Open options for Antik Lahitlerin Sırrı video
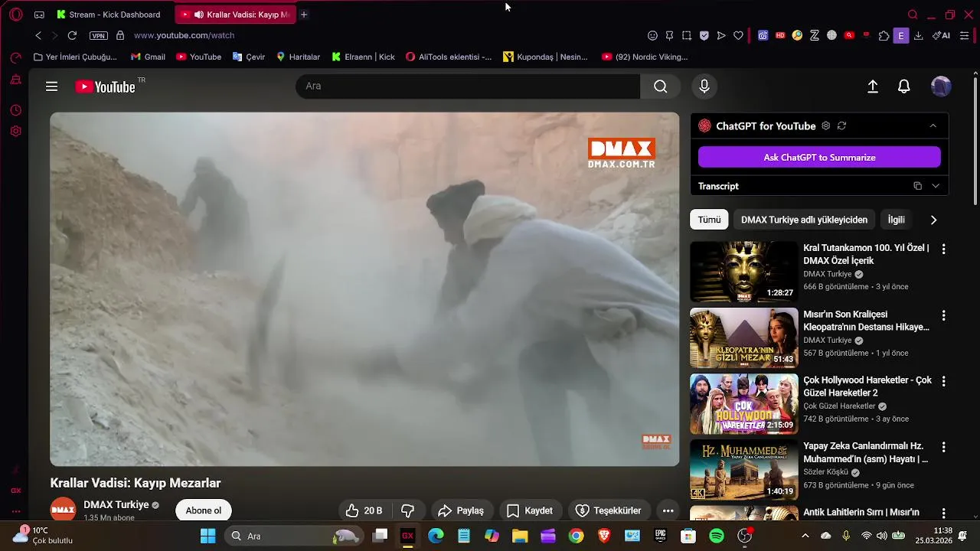This screenshot has width=980, height=551. pos(943,513)
